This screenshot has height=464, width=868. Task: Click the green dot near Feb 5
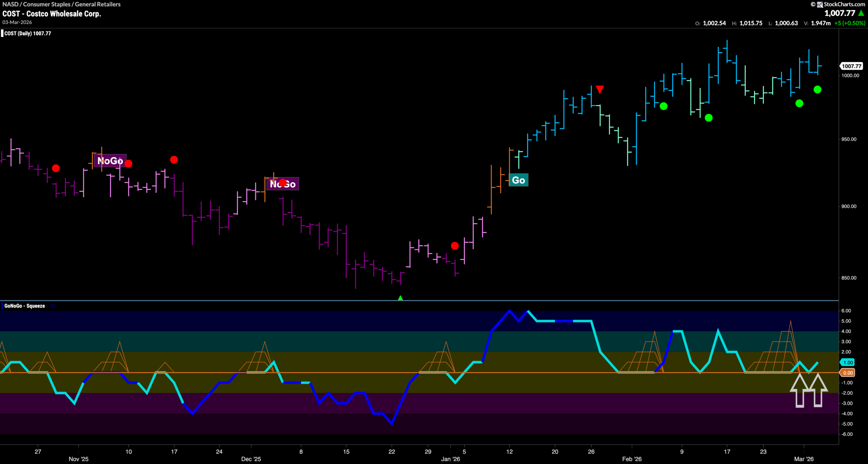point(664,106)
